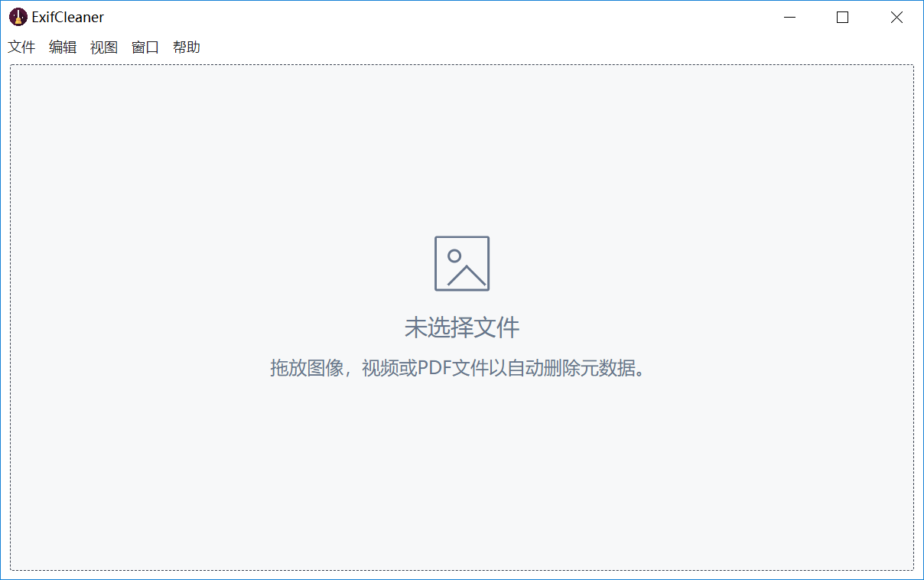924x580 pixels.
Task: Open the 文件 menu
Action: [x=21, y=47]
